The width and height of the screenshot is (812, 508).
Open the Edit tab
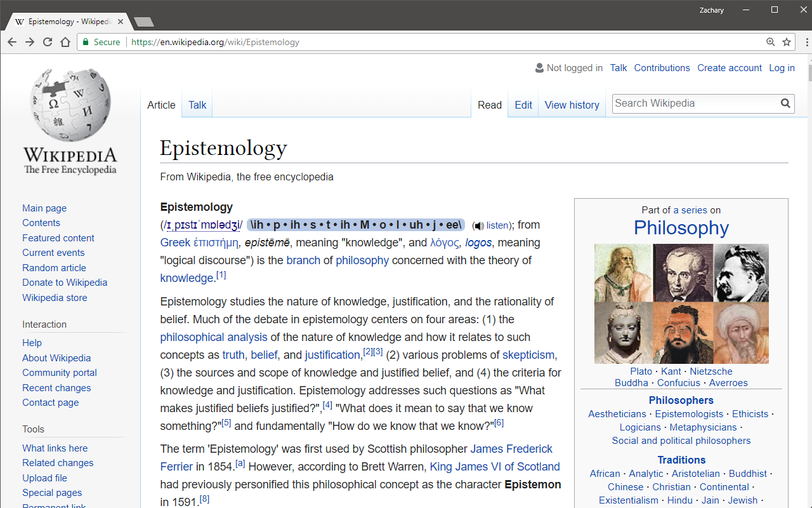point(523,105)
